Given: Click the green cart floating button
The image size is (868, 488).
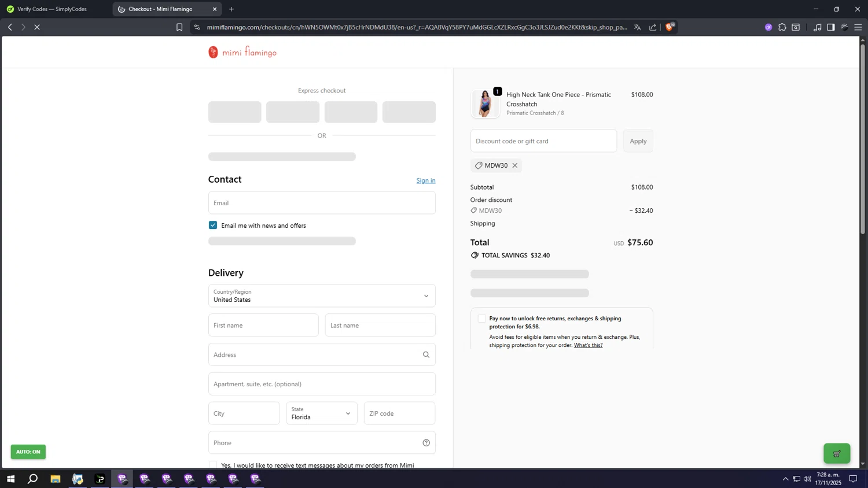Looking at the screenshot, I should [837, 453].
